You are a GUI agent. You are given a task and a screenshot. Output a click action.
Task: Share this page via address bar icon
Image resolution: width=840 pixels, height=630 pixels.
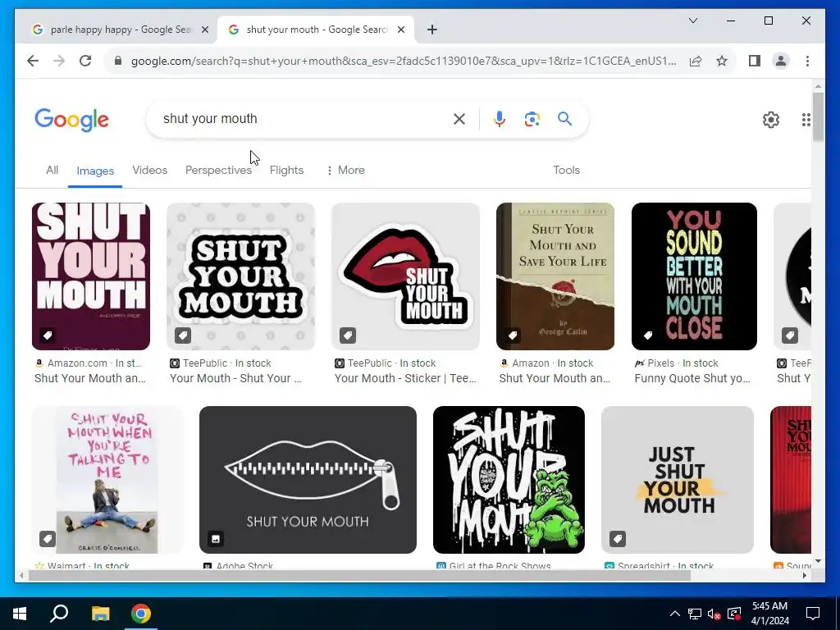point(696,61)
